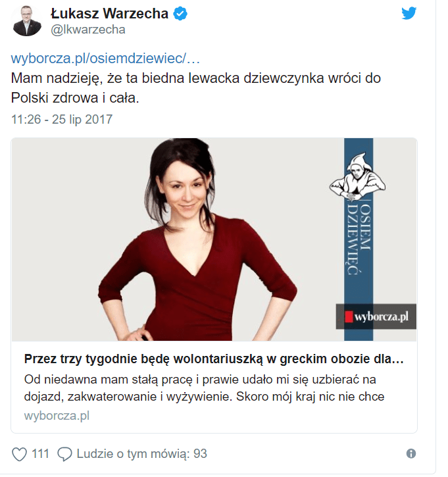Open the Łukasz Warzecha name link
This screenshot has width=448, height=477.
(109, 13)
